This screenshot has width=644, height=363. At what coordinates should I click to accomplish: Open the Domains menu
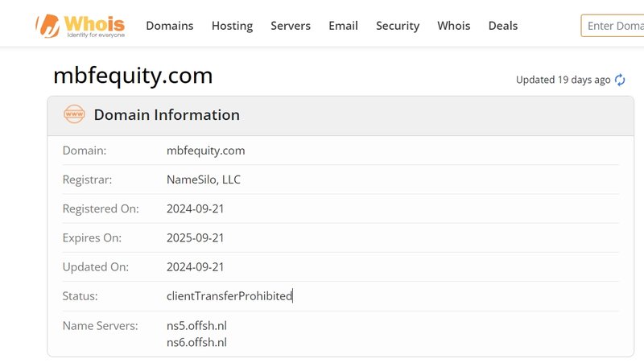pyautogui.click(x=169, y=26)
